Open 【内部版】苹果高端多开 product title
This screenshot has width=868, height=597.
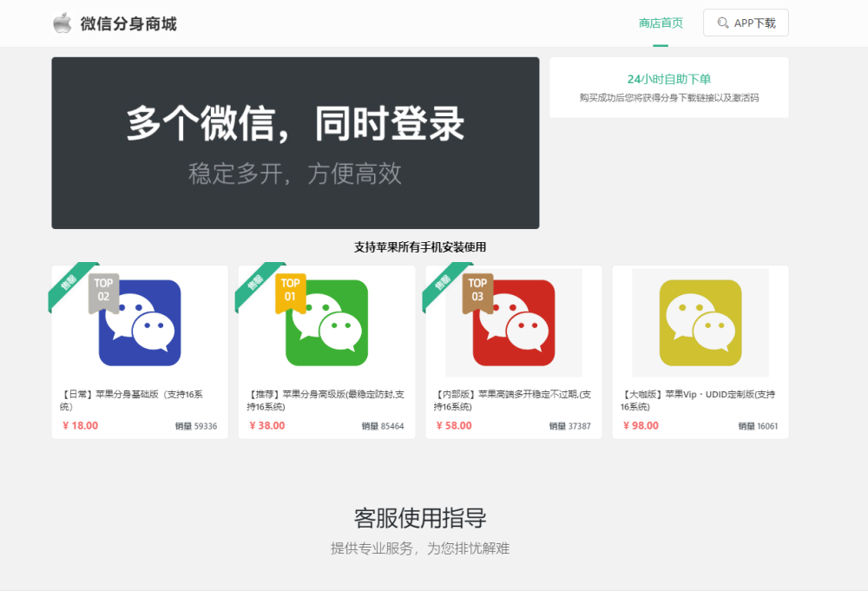(513, 400)
